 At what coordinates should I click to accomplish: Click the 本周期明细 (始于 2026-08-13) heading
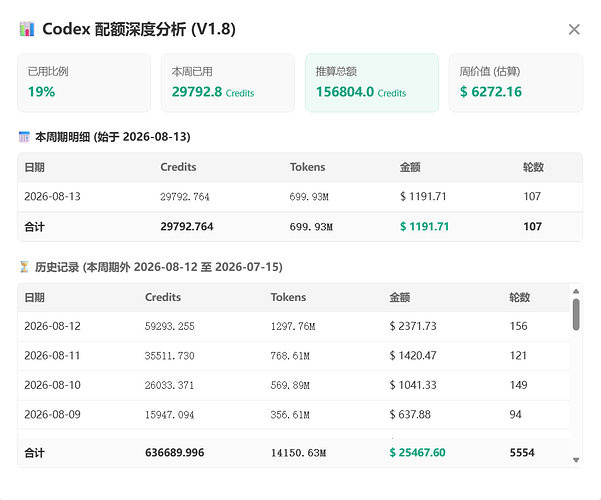click(x=113, y=137)
